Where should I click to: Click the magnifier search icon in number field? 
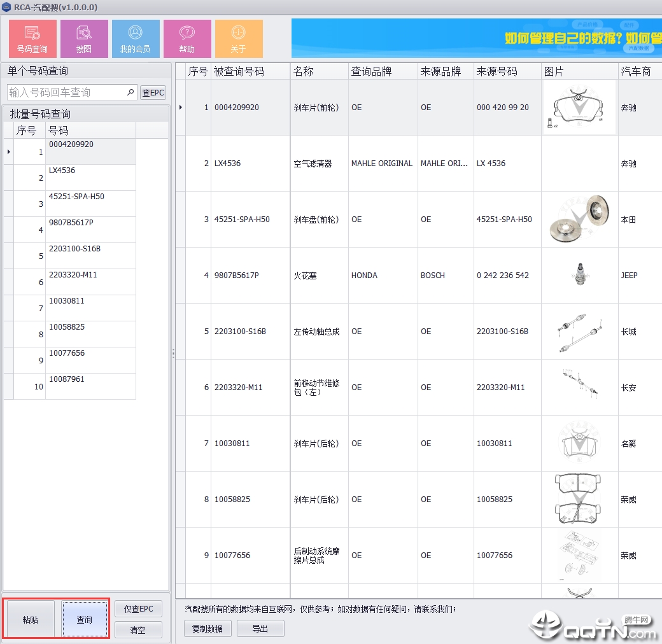pos(130,92)
